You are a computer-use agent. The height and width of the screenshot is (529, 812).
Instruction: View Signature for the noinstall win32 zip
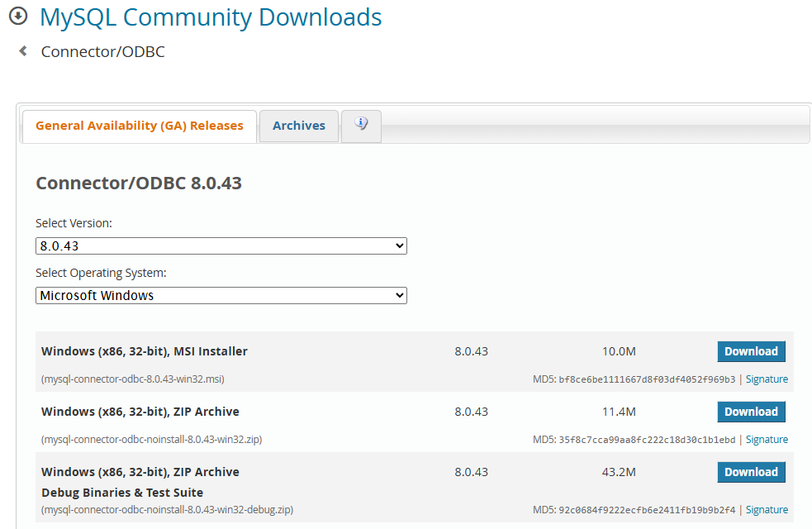(767, 440)
